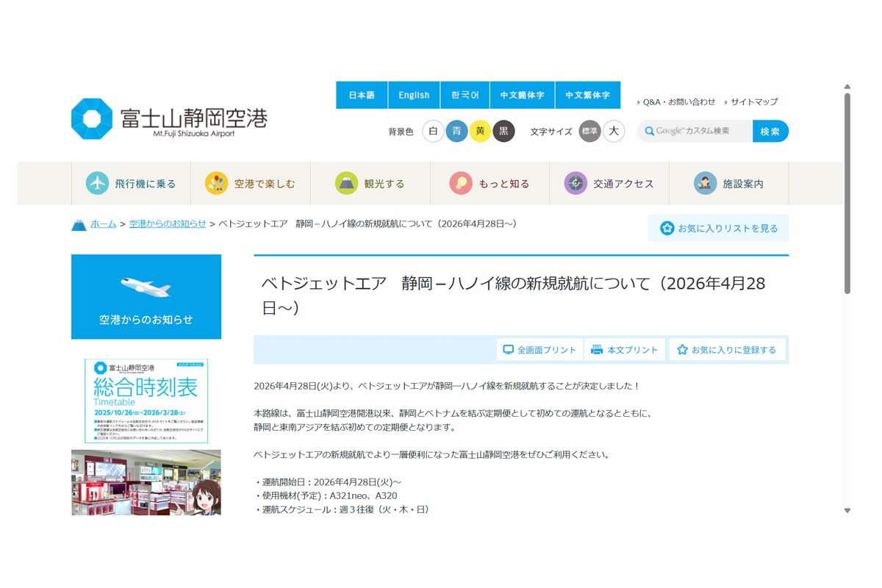Enable large text size with 大 button
Image resolution: width=882 pixels, height=588 pixels.
tap(612, 131)
